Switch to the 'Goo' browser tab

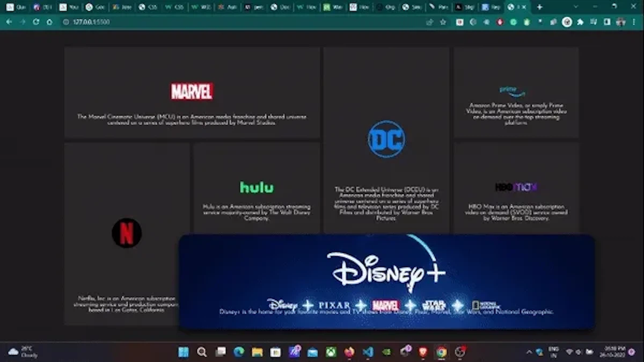[x=95, y=7]
